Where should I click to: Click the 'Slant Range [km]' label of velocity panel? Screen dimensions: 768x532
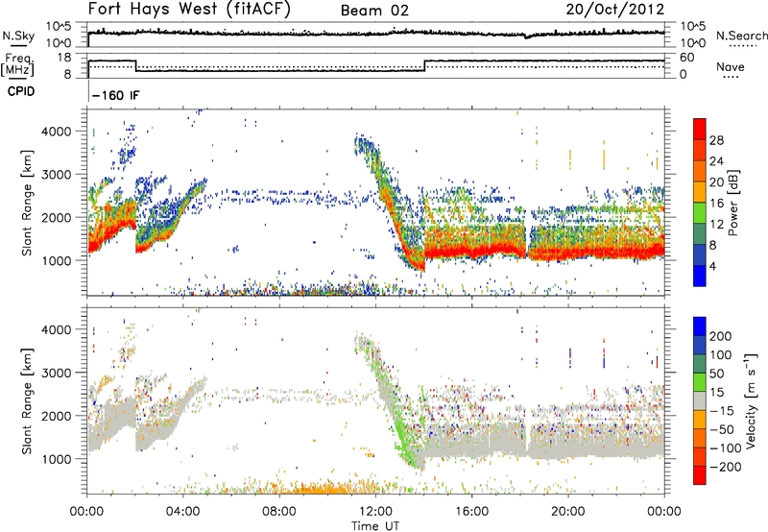point(27,400)
